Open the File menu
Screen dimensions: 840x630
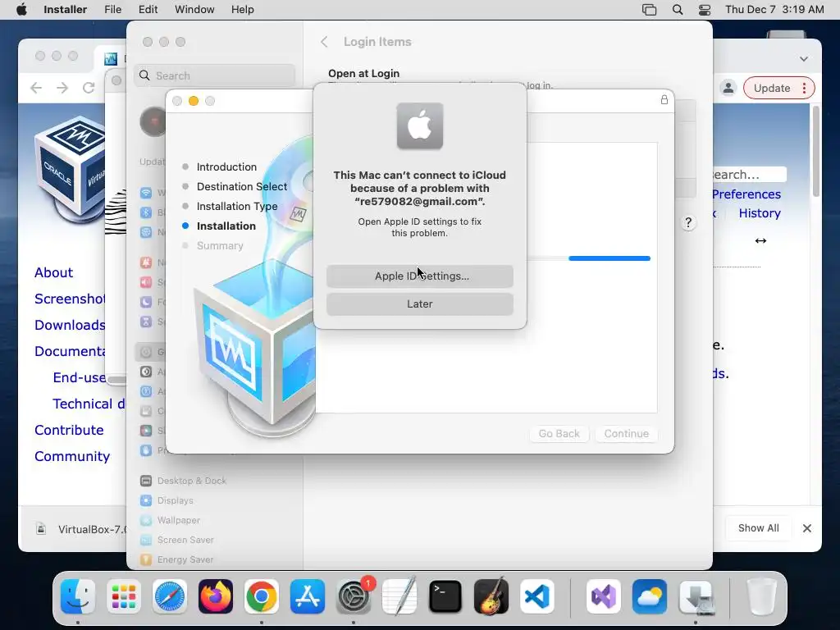112,10
